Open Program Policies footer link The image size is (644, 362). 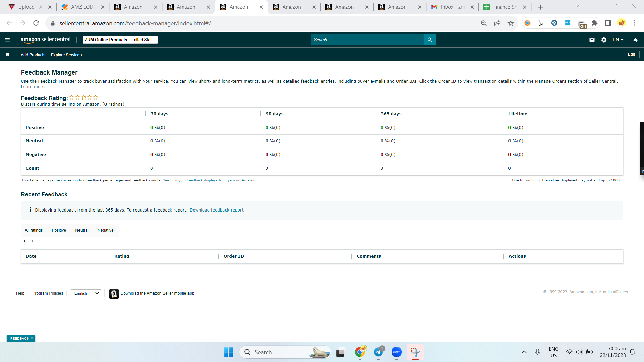coord(48,293)
